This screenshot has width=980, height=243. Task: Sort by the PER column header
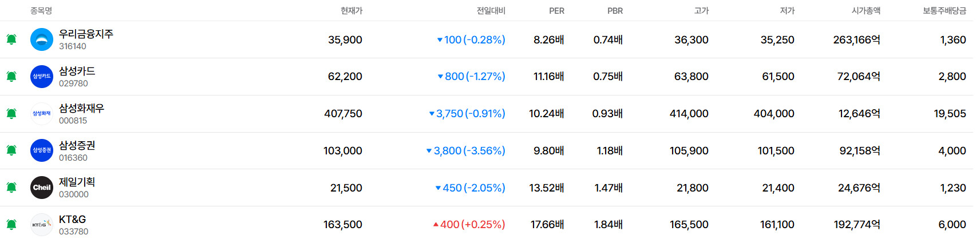(556, 11)
